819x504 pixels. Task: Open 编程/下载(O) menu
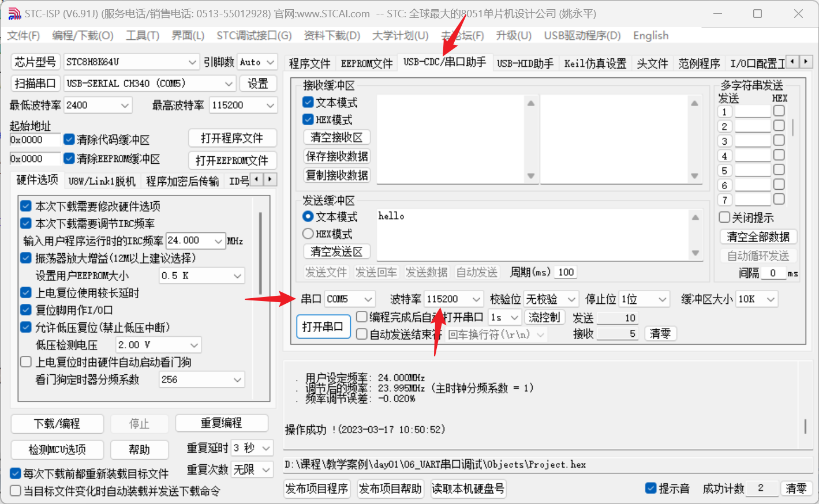coord(83,36)
